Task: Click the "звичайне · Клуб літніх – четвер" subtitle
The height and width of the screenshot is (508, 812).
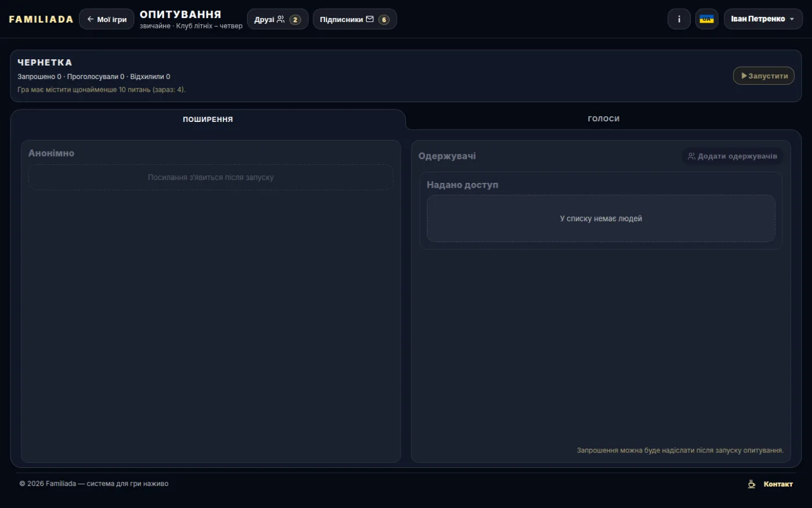Action: click(191, 26)
